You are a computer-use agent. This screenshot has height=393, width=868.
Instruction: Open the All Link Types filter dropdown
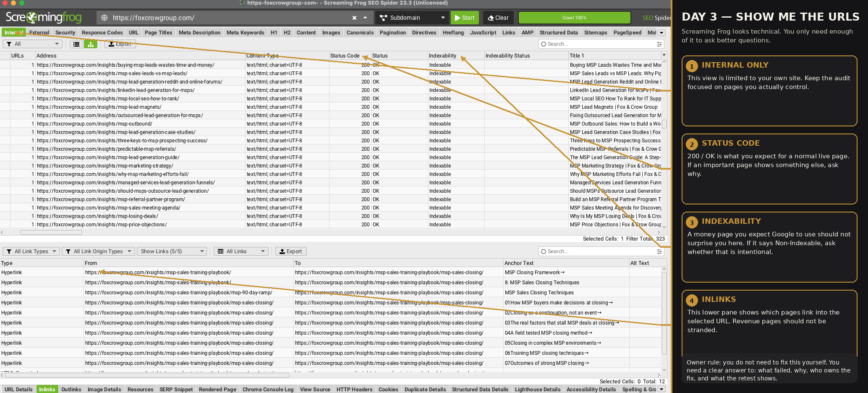[31, 252]
